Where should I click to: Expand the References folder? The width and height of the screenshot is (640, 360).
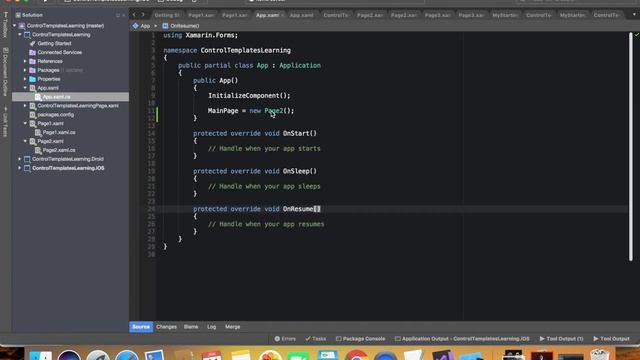(25, 61)
